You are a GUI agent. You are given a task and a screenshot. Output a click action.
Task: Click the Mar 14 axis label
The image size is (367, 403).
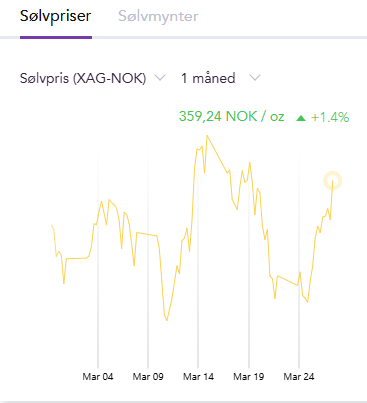(198, 377)
